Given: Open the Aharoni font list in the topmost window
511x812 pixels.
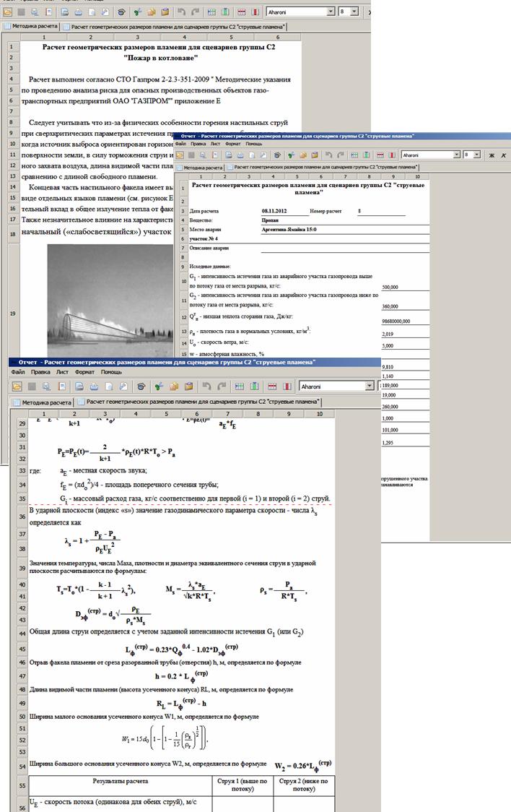Looking at the screenshot, I should coord(331,12).
